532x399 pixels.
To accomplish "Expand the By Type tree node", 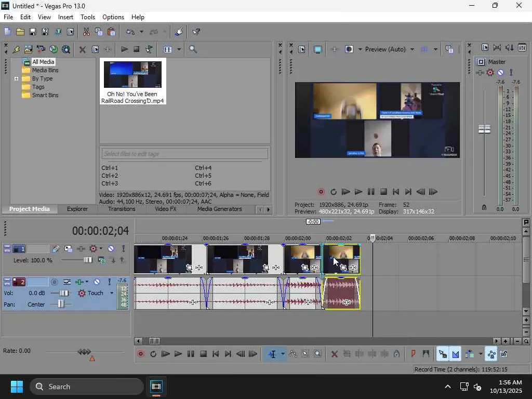I will [x=16, y=79].
